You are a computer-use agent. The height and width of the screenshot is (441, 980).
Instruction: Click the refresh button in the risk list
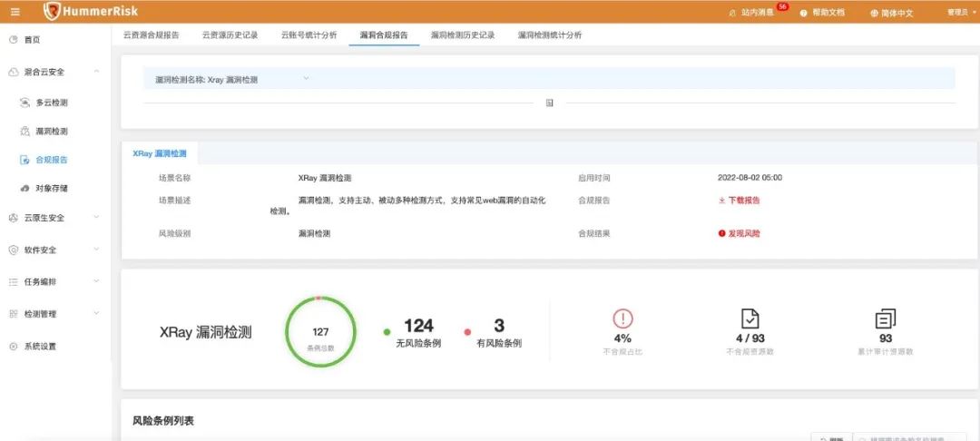(x=830, y=436)
